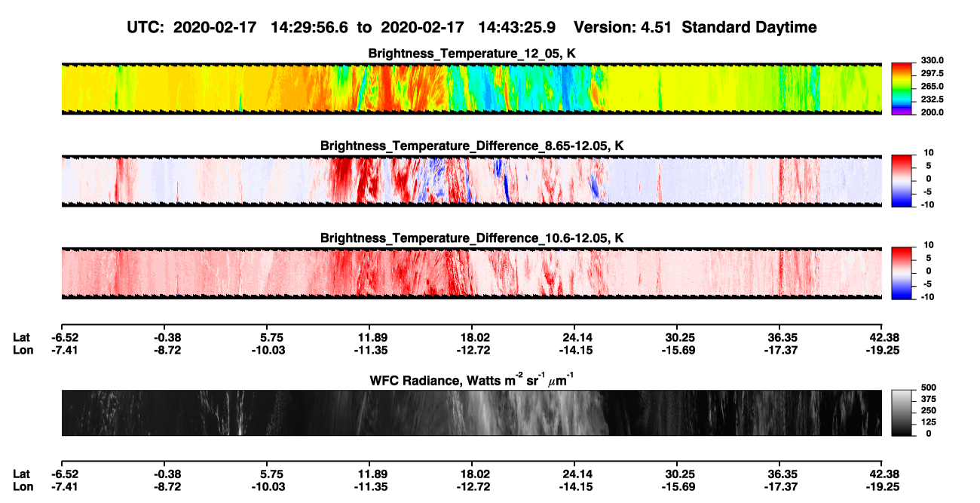Select the 10.6-12.05 difference image strip
This screenshot has height=503, width=980.
(472, 274)
